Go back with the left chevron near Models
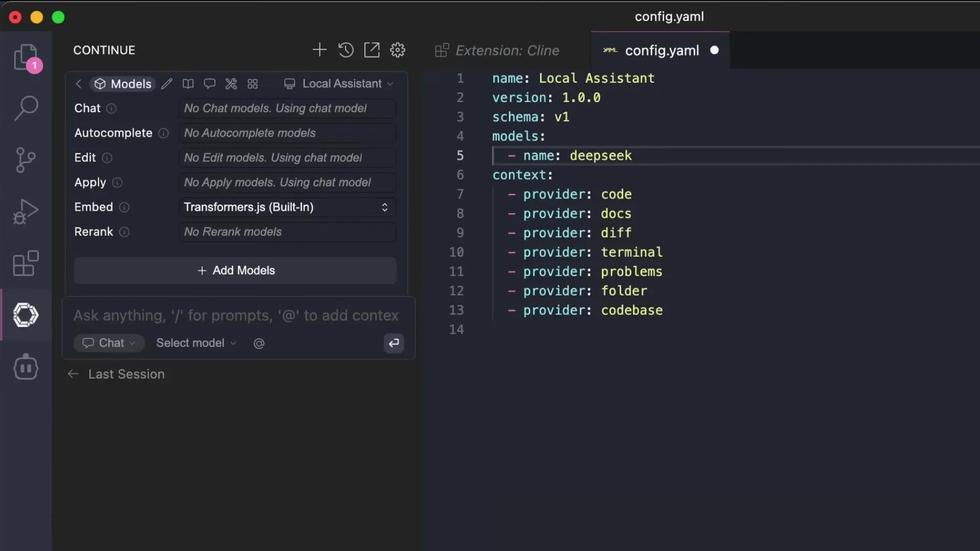This screenshot has width=980, height=551. tap(79, 84)
